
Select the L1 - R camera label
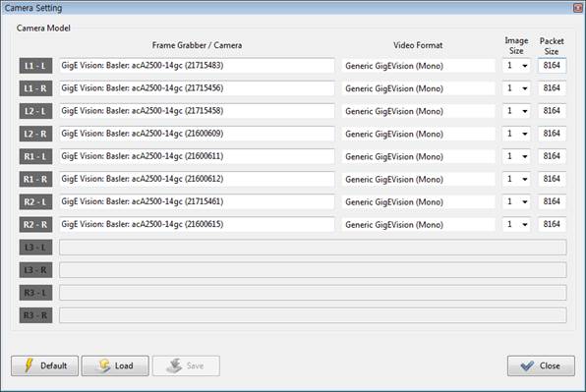(35, 88)
